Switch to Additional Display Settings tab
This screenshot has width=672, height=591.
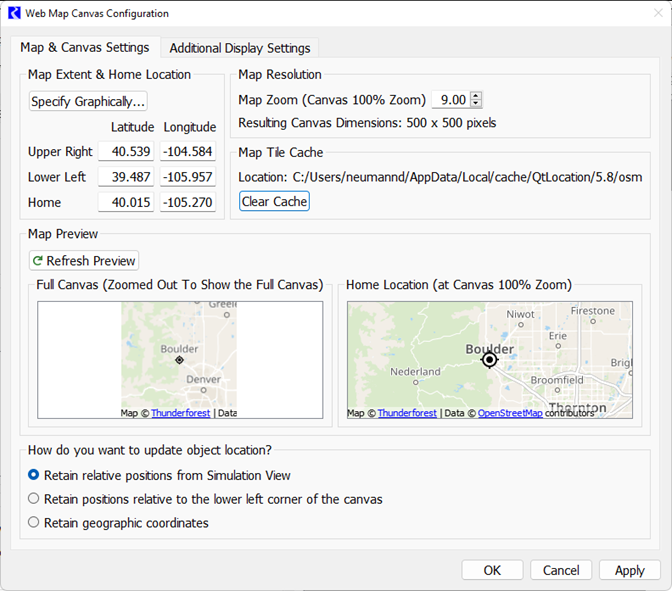(x=240, y=48)
